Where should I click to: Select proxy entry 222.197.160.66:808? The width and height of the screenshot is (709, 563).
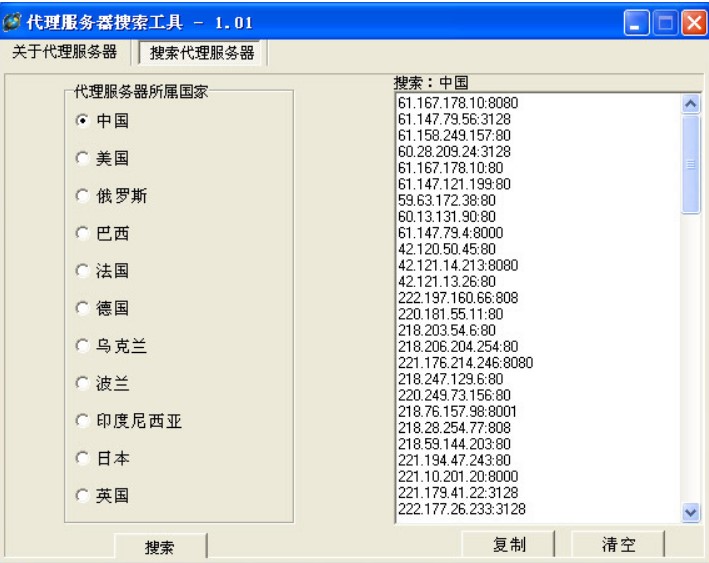pyautogui.click(x=458, y=298)
